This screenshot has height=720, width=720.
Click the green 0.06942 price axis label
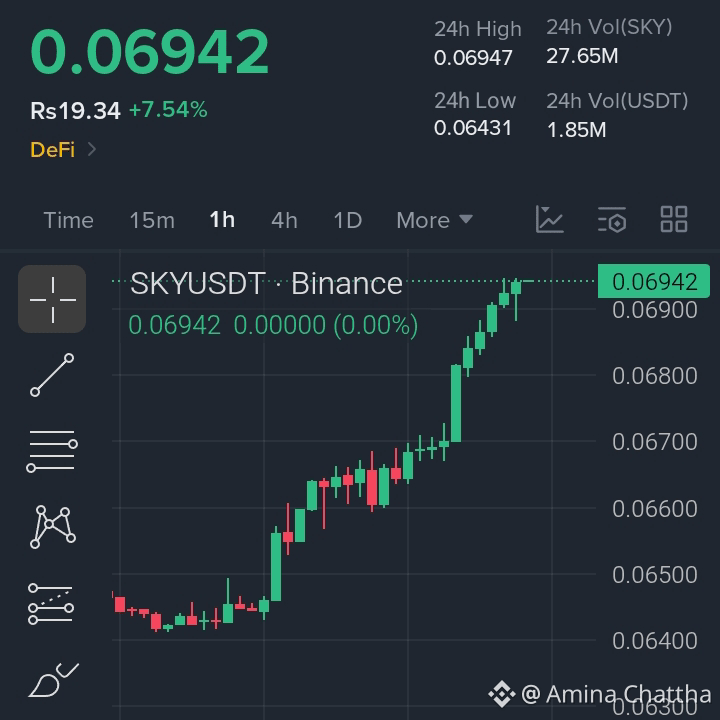(654, 281)
